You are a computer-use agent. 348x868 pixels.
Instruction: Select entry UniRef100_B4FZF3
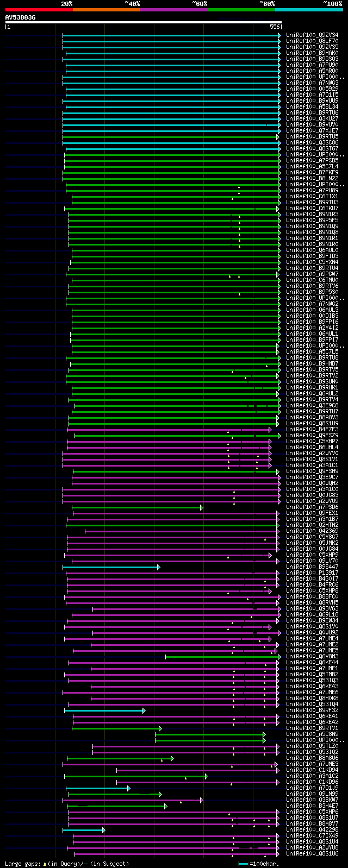click(x=312, y=430)
